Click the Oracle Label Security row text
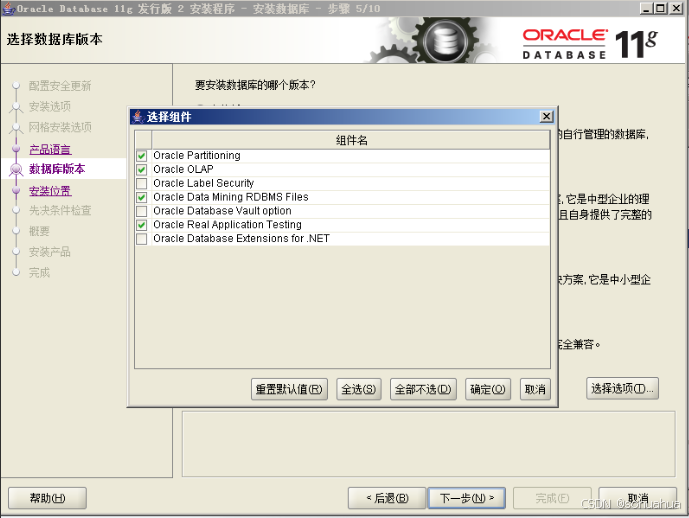 pyautogui.click(x=203, y=183)
